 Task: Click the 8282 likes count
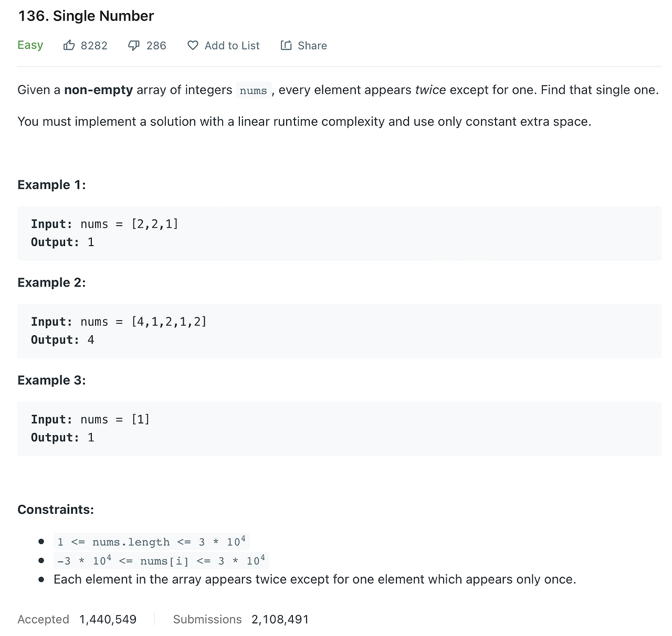pyautogui.click(x=94, y=46)
